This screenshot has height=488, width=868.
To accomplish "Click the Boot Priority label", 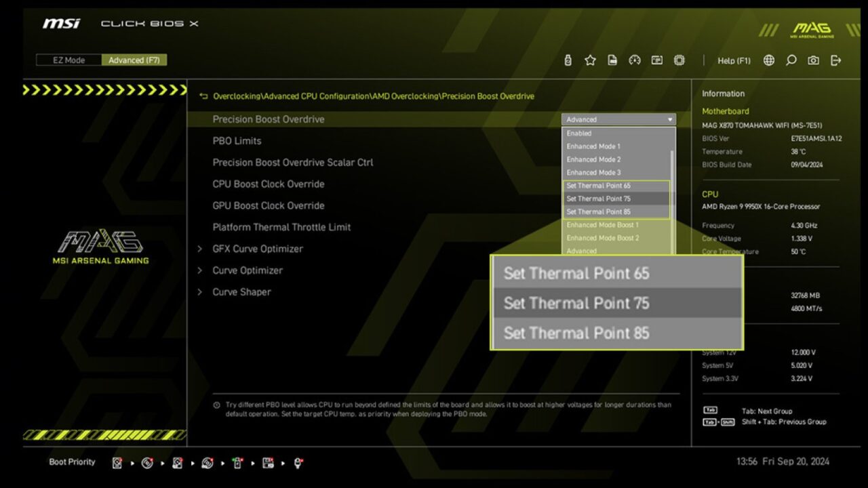I will (72, 462).
